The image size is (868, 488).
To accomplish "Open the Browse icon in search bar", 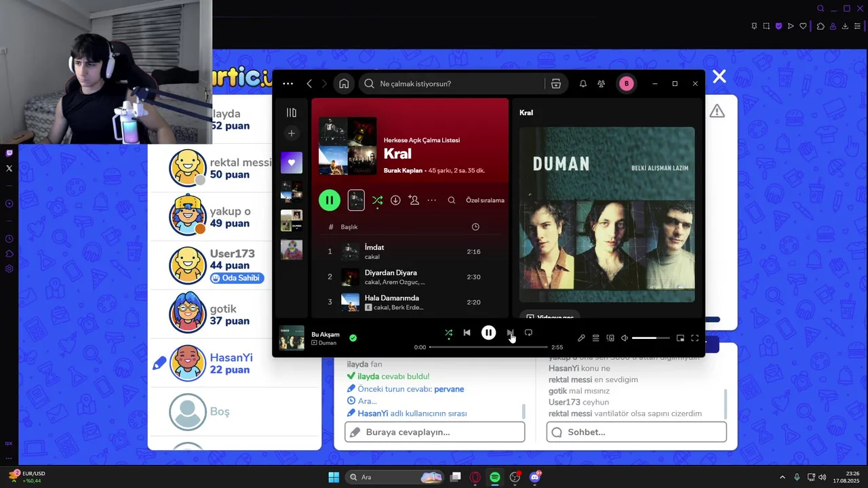I will coord(556,83).
